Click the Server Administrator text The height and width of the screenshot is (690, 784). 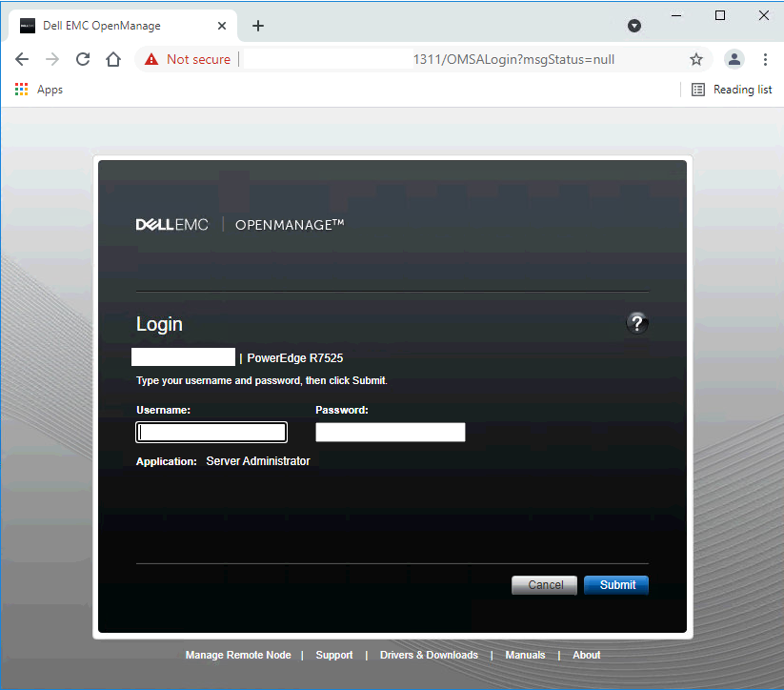click(258, 461)
